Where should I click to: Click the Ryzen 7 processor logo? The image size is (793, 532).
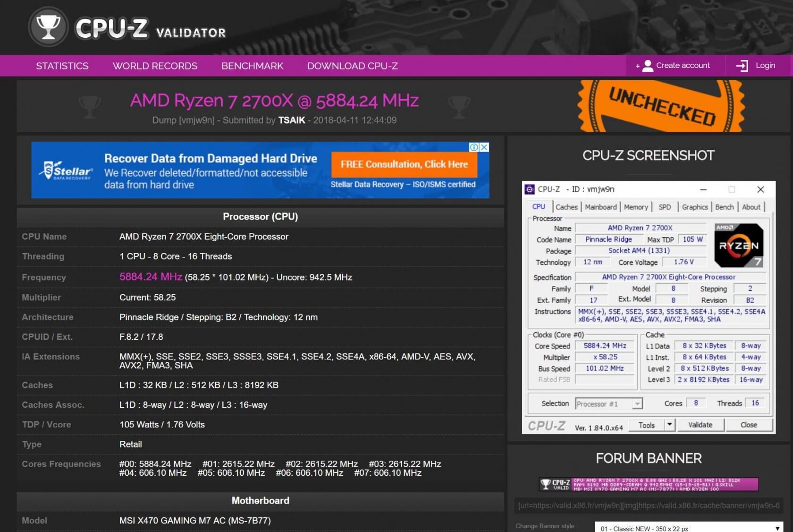(739, 245)
